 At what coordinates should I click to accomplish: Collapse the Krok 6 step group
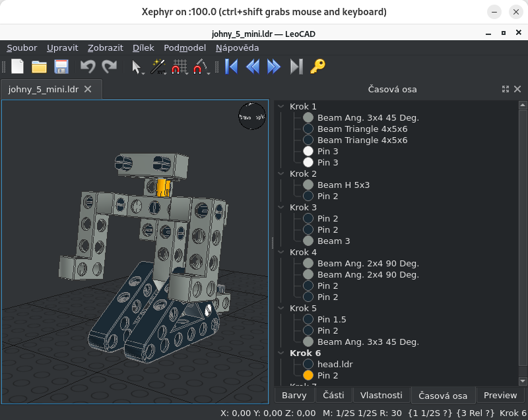tap(282, 353)
